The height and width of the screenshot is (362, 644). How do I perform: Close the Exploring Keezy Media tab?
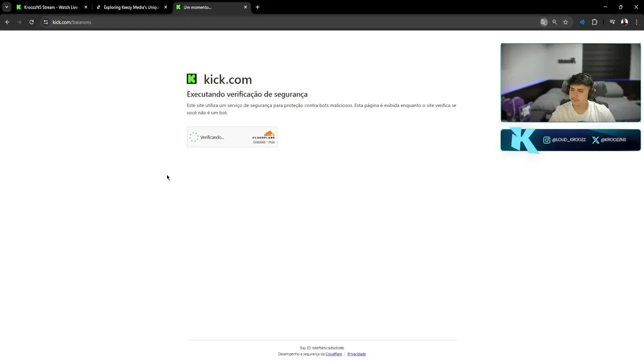[x=166, y=7]
